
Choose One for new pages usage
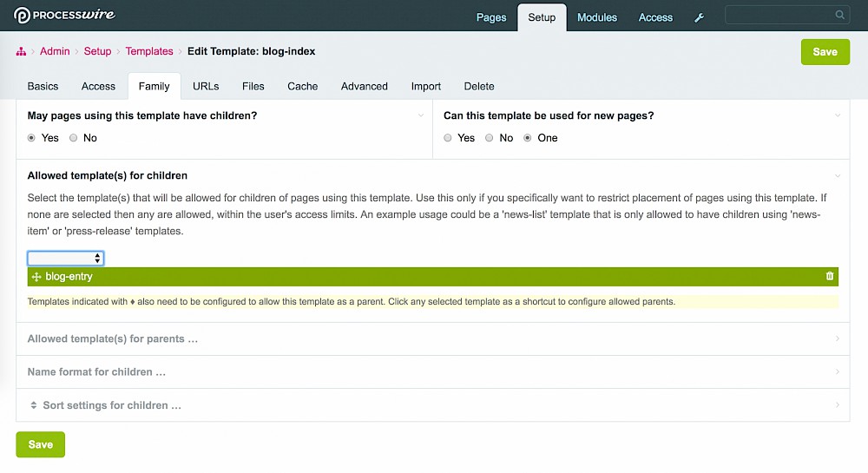(x=528, y=138)
